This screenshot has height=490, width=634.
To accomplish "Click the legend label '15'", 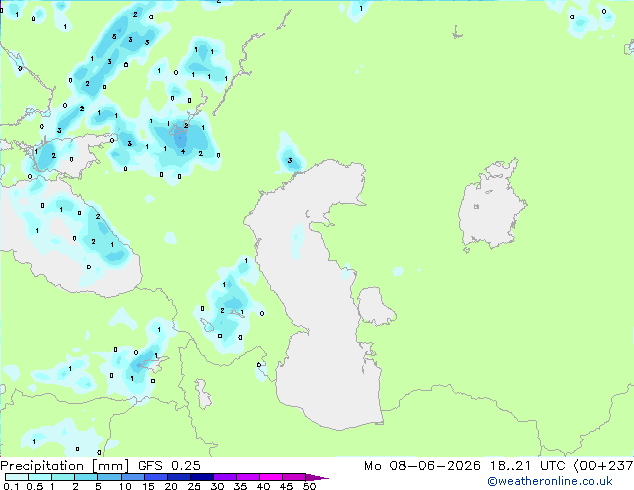I will 148,486.
